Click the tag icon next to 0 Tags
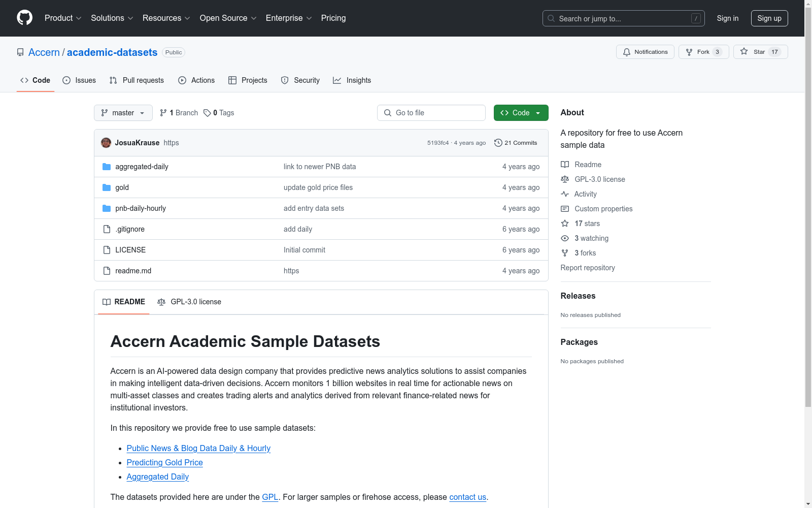Image resolution: width=812 pixels, height=508 pixels. point(207,113)
